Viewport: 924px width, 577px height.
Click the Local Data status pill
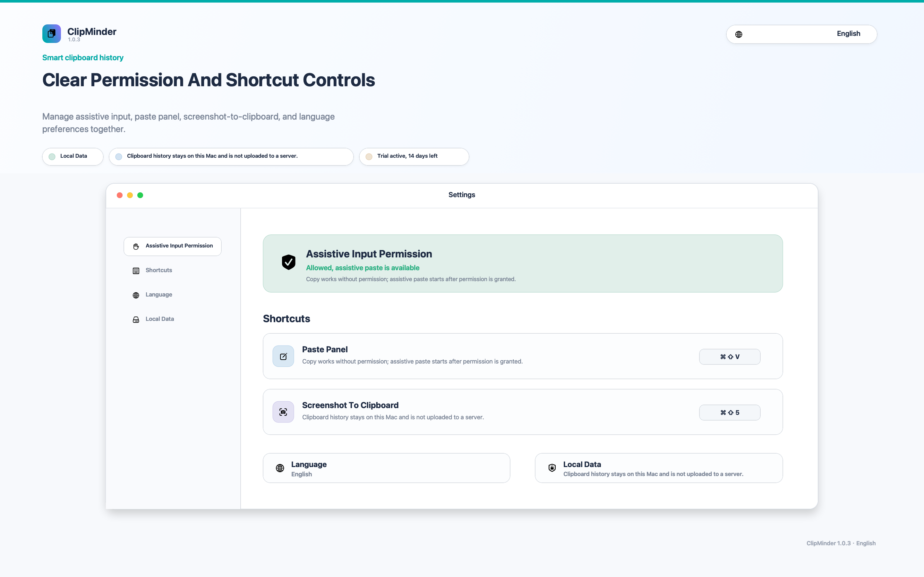tap(73, 156)
